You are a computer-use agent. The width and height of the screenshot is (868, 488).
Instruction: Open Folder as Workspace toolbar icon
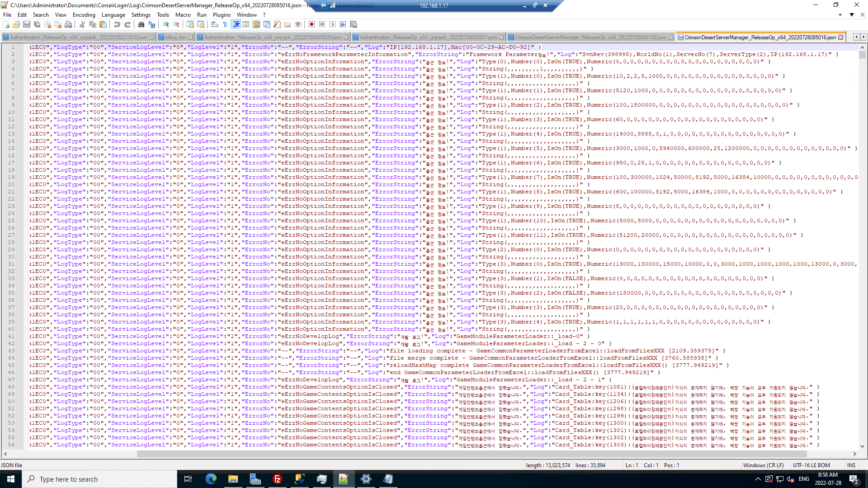point(288,24)
